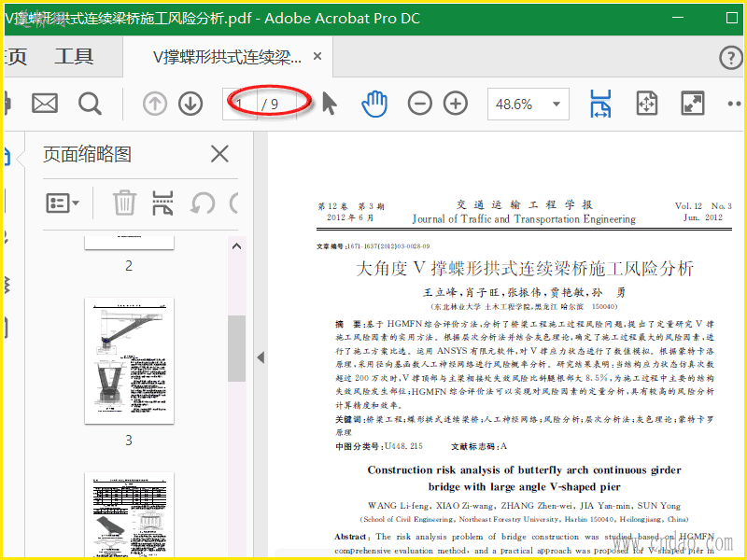747x560 pixels.
Task: Click "Journal of Traffic and Transportation Engineering"
Action: point(524,219)
